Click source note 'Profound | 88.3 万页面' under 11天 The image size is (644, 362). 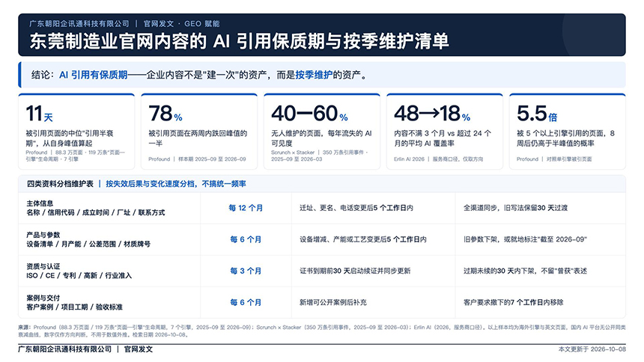[x=75, y=156]
